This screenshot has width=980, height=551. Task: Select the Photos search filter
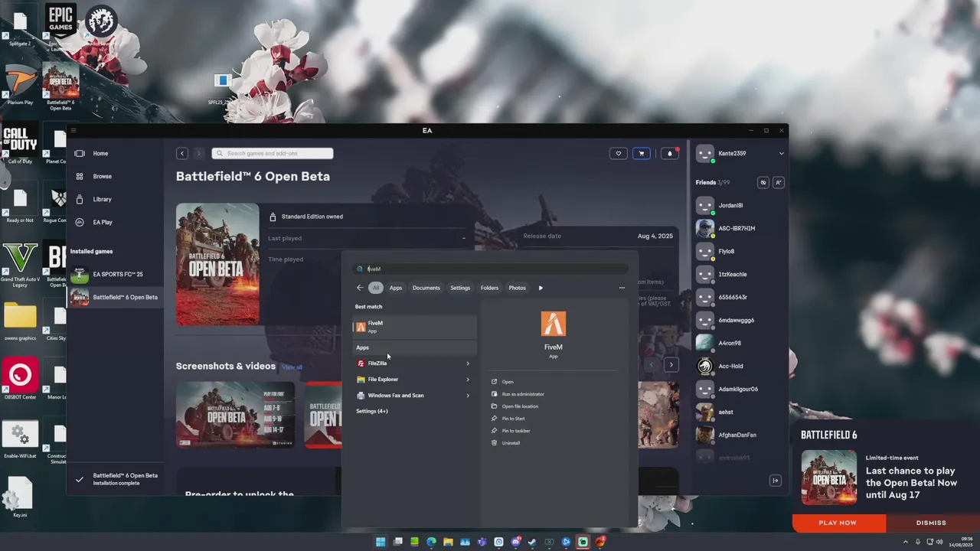(x=518, y=288)
